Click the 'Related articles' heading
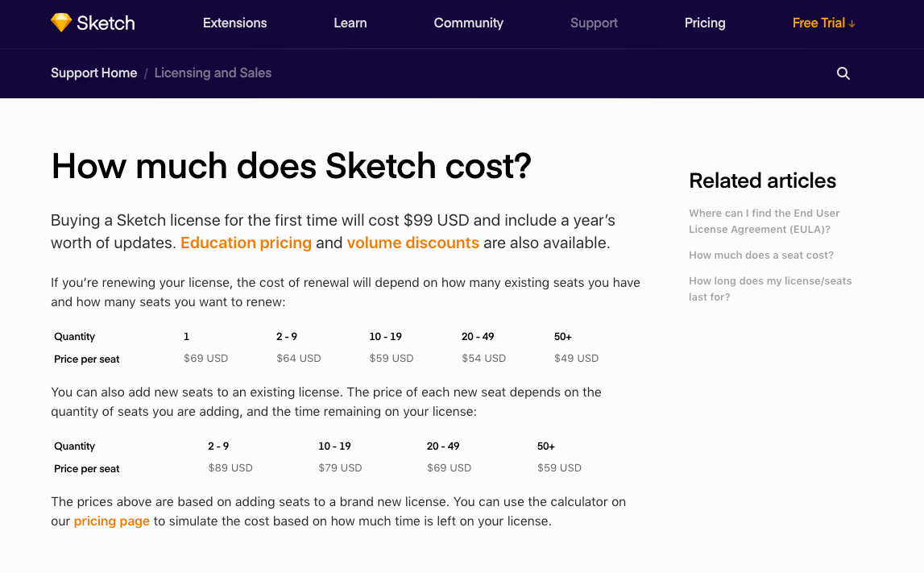This screenshot has width=924, height=573. tap(763, 181)
